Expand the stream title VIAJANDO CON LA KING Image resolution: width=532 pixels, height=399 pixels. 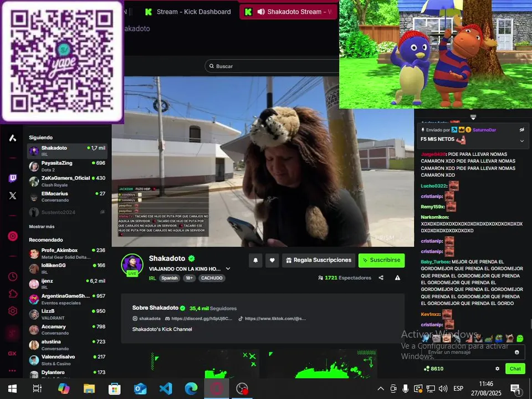coord(228,269)
